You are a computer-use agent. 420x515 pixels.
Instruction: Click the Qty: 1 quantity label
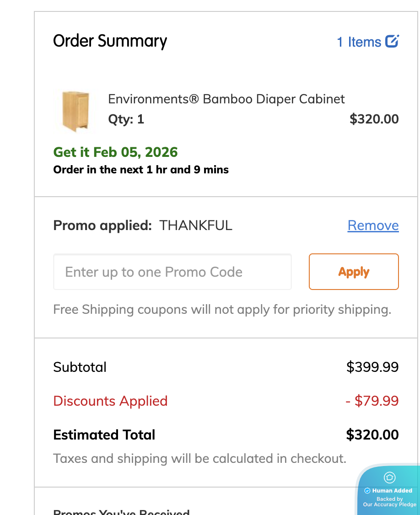pos(126,119)
